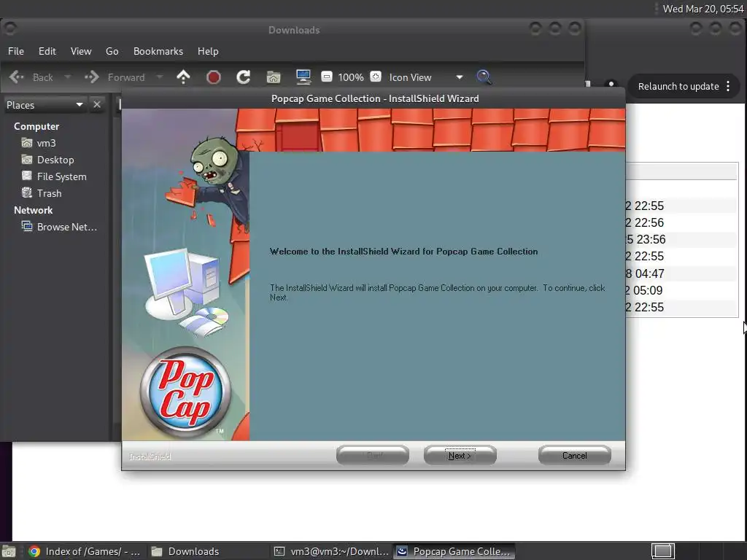Click Next in the InstallShield Wizard
Image resolution: width=747 pixels, height=560 pixels.
tap(460, 455)
